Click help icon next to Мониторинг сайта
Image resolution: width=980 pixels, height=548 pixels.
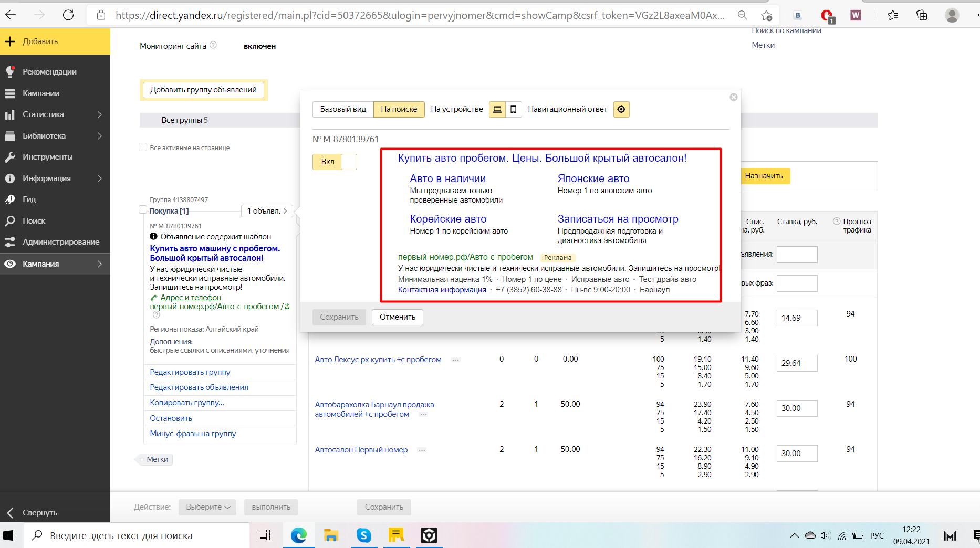[x=213, y=45]
